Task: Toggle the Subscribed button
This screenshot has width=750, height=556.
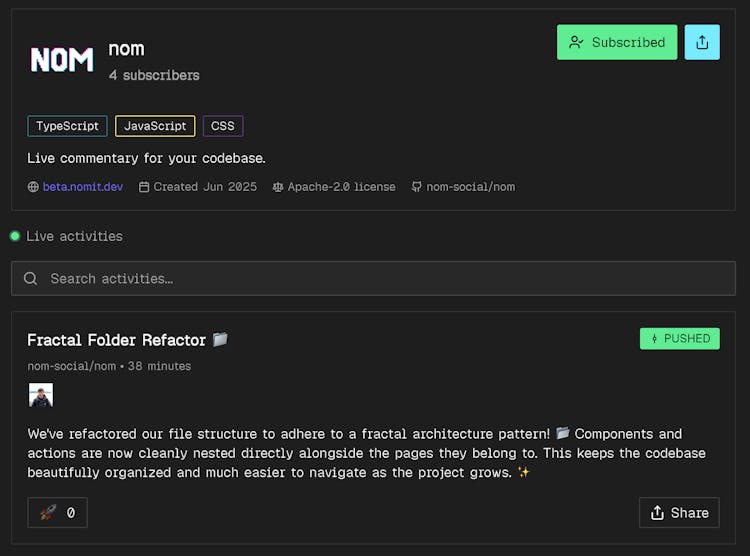Action: point(617,42)
